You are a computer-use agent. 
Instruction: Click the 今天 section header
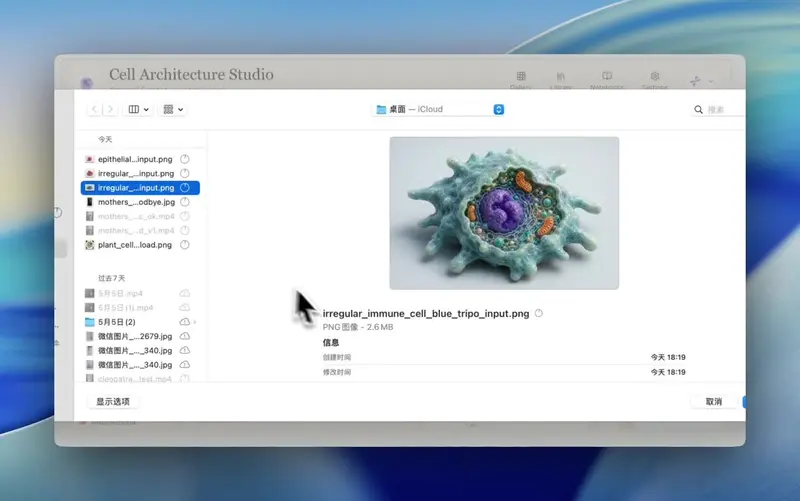click(105, 139)
